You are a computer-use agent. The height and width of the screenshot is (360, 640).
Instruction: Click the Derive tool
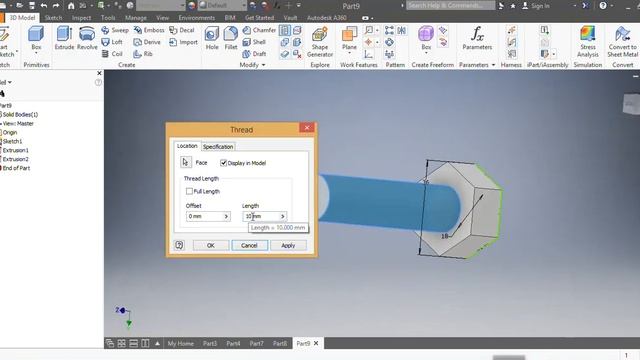pyautogui.click(x=147, y=42)
